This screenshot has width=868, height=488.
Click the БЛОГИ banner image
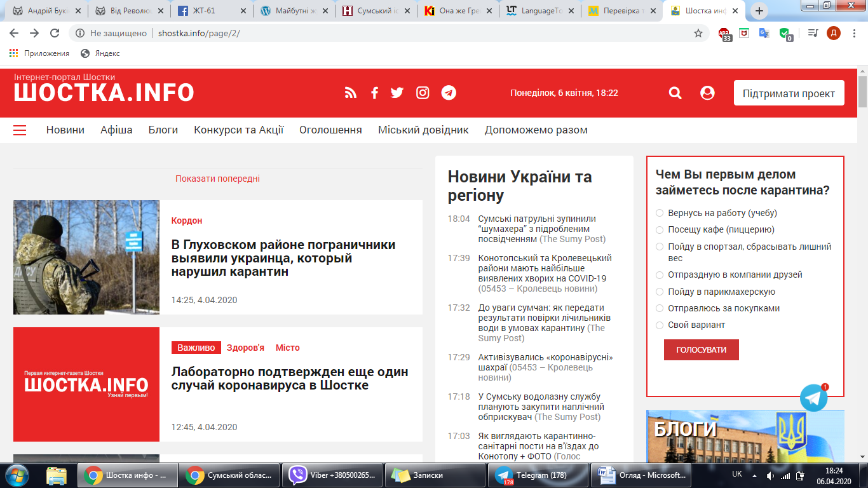click(x=745, y=436)
